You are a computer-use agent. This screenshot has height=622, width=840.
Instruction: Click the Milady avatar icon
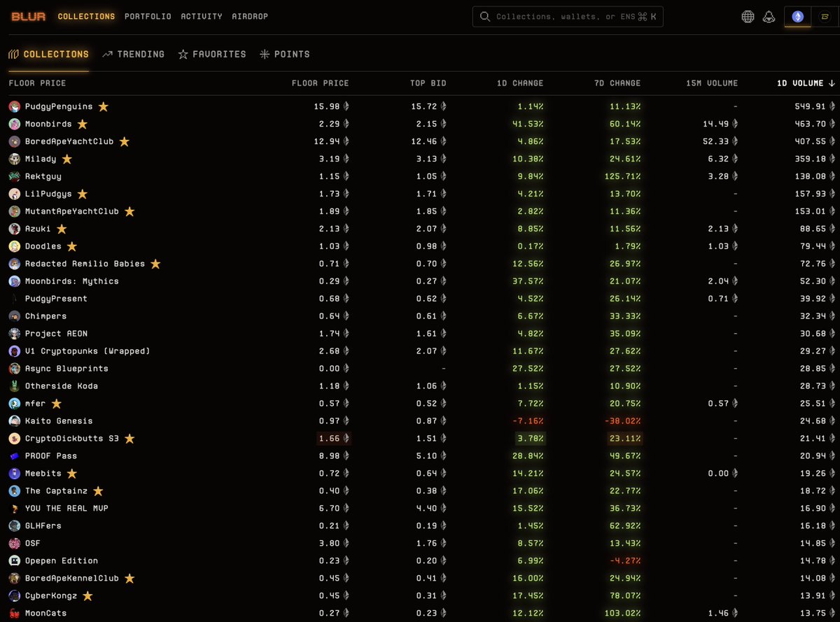(x=15, y=159)
